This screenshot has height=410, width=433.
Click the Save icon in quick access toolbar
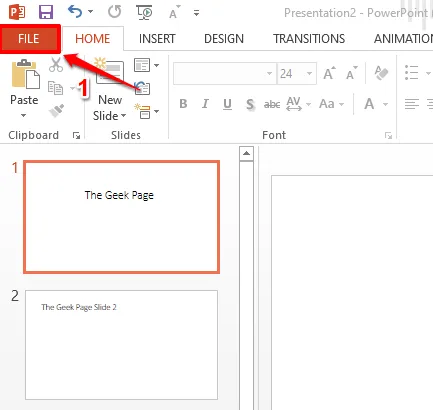point(46,12)
